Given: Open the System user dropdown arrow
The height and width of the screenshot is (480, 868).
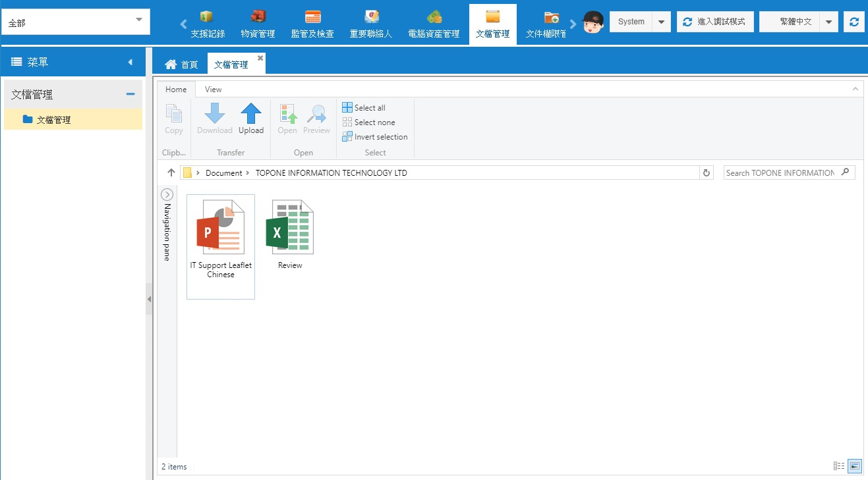Looking at the screenshot, I should pyautogui.click(x=662, y=22).
